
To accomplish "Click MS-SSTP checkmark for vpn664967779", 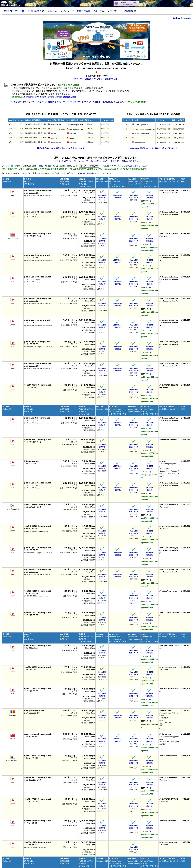I will pos(149,441).
